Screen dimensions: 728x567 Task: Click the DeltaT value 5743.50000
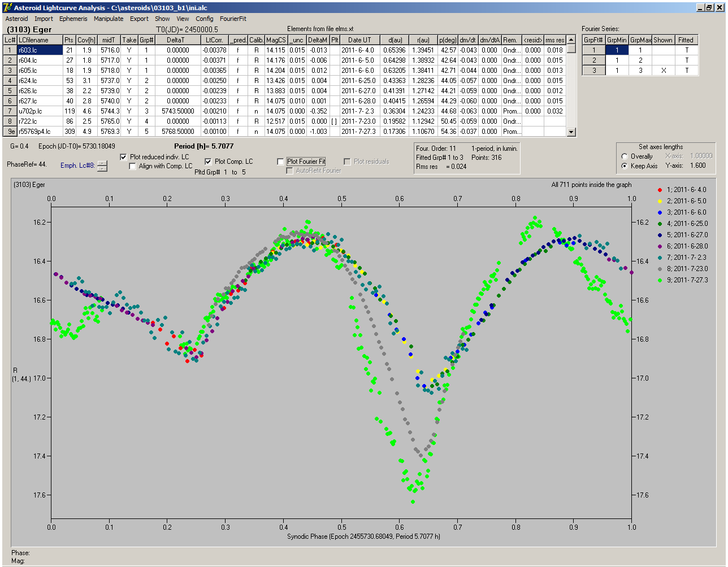point(177,111)
